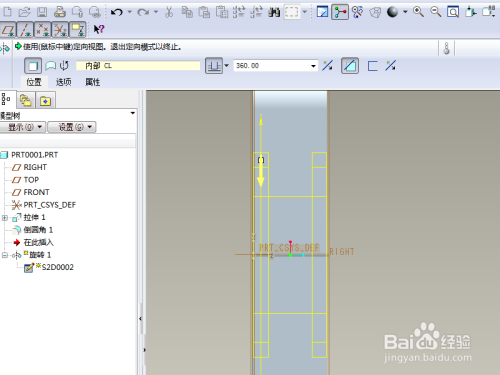Click the refit view icon
Image resolution: width=500 pixels, height=375 pixels.
453,12
